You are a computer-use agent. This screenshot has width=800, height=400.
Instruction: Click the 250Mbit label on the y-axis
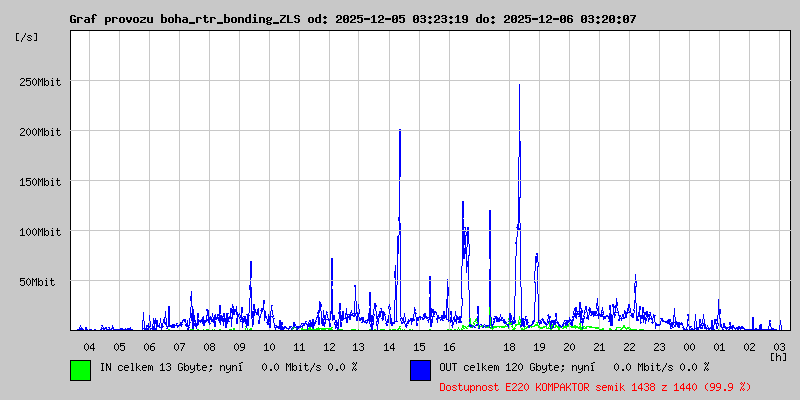click(x=40, y=82)
